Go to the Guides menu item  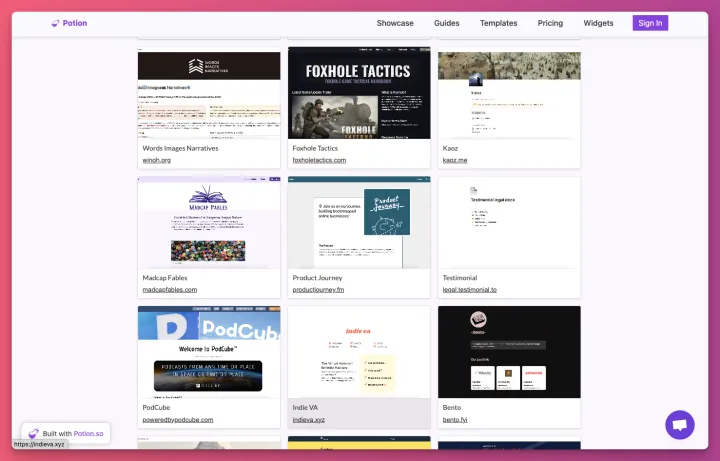pyautogui.click(x=446, y=23)
